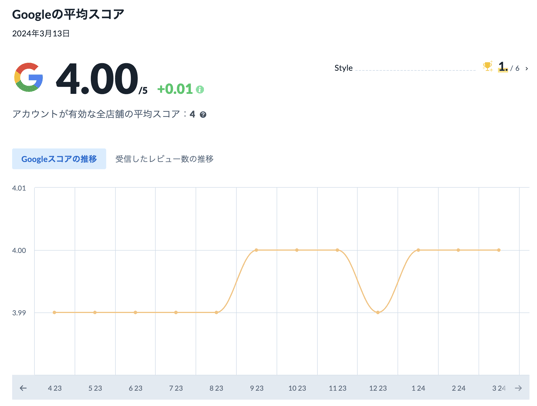Click the 3.99 y-axis label
This screenshot has width=537, height=406.
click(19, 313)
